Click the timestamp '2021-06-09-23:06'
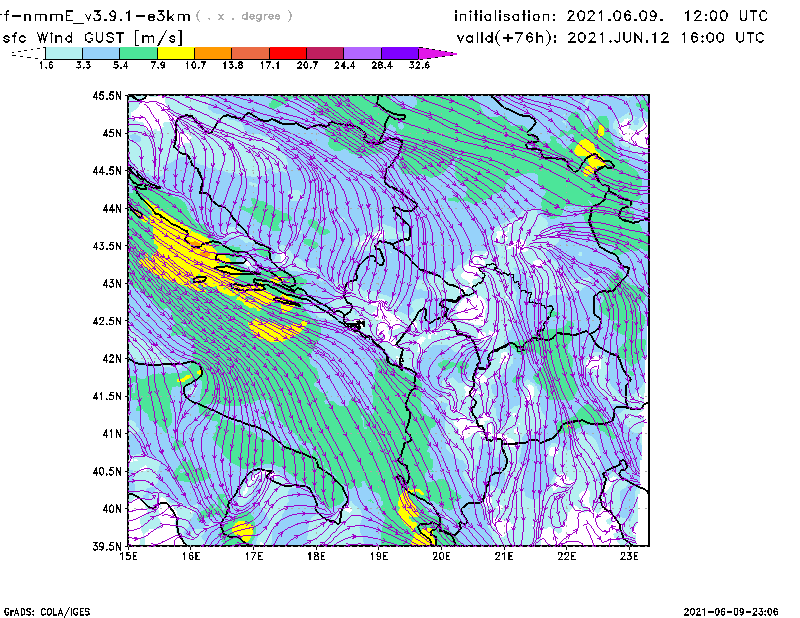Screen dimensions: 800x618 [x=731, y=612]
